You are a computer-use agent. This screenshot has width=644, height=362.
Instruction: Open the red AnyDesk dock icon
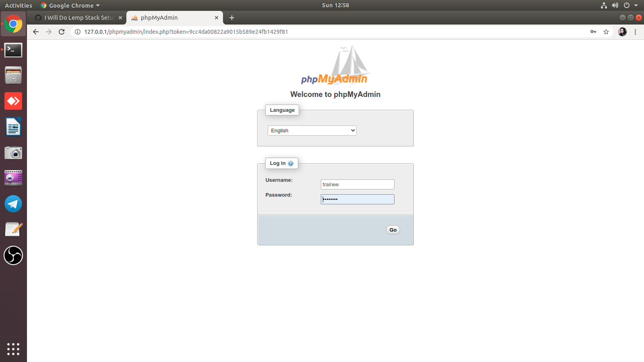(x=13, y=101)
